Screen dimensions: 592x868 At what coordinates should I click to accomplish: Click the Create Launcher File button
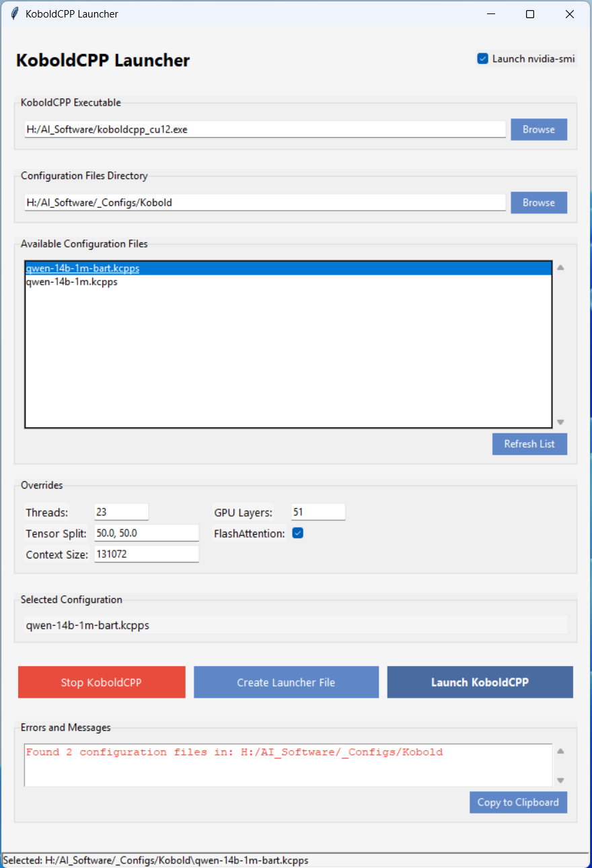pyautogui.click(x=286, y=682)
